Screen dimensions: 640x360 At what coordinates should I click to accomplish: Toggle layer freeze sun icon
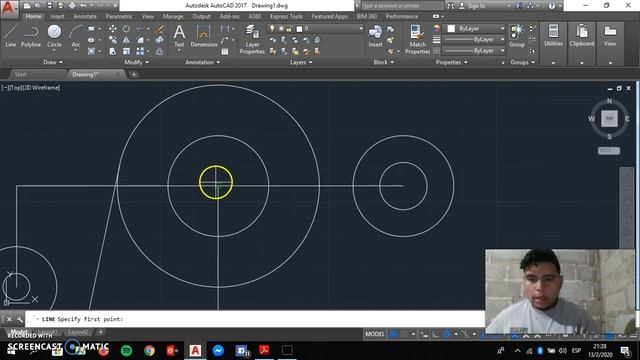(281, 29)
